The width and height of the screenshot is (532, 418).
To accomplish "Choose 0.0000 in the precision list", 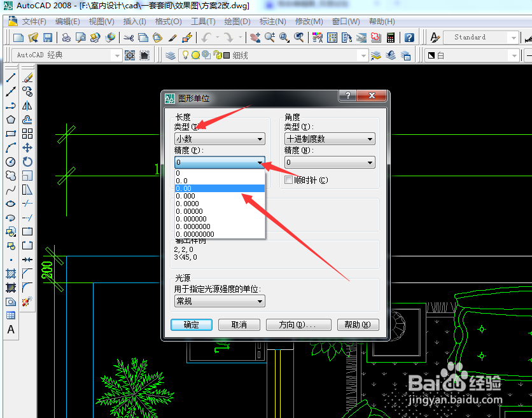I will pos(220,204).
